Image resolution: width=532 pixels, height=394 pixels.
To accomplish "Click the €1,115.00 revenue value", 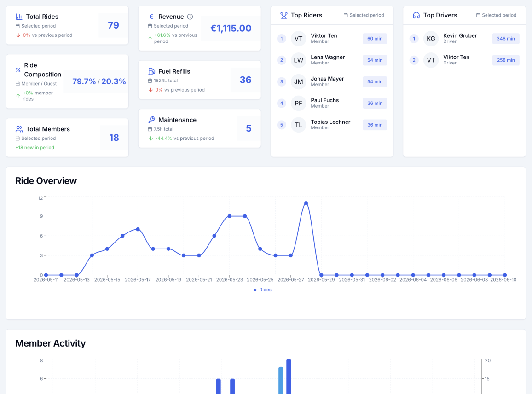I will pyautogui.click(x=231, y=28).
